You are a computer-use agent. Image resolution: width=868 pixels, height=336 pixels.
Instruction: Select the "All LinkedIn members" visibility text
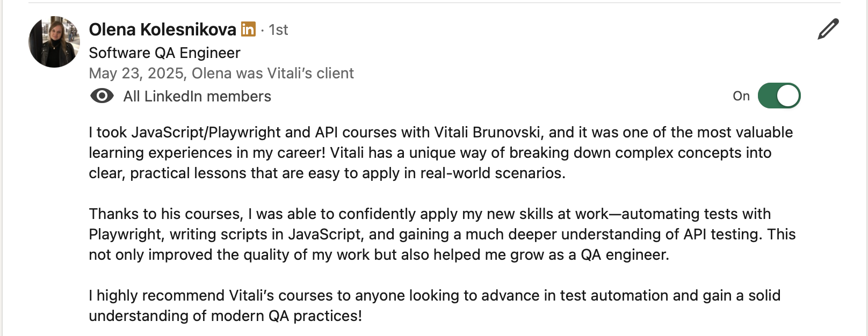197,97
